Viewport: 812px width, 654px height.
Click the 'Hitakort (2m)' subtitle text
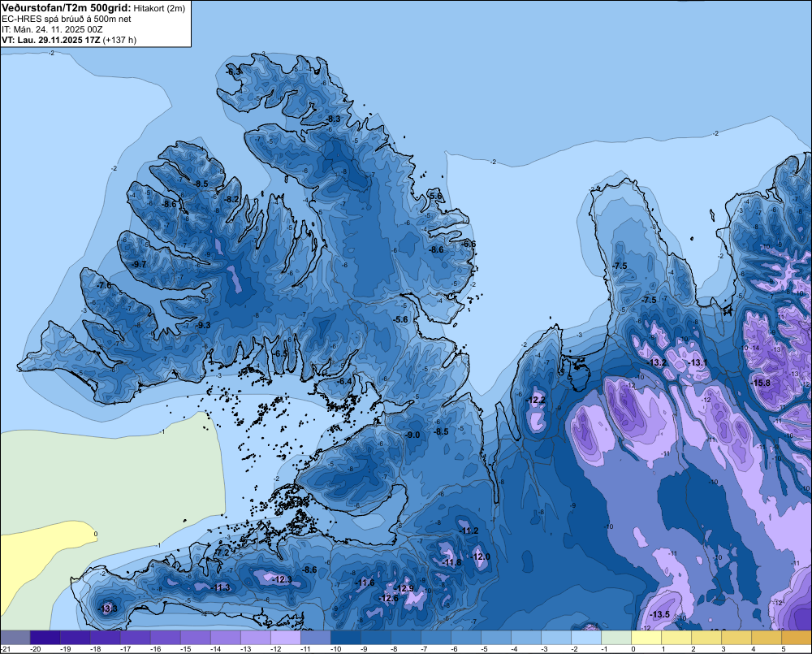point(159,8)
